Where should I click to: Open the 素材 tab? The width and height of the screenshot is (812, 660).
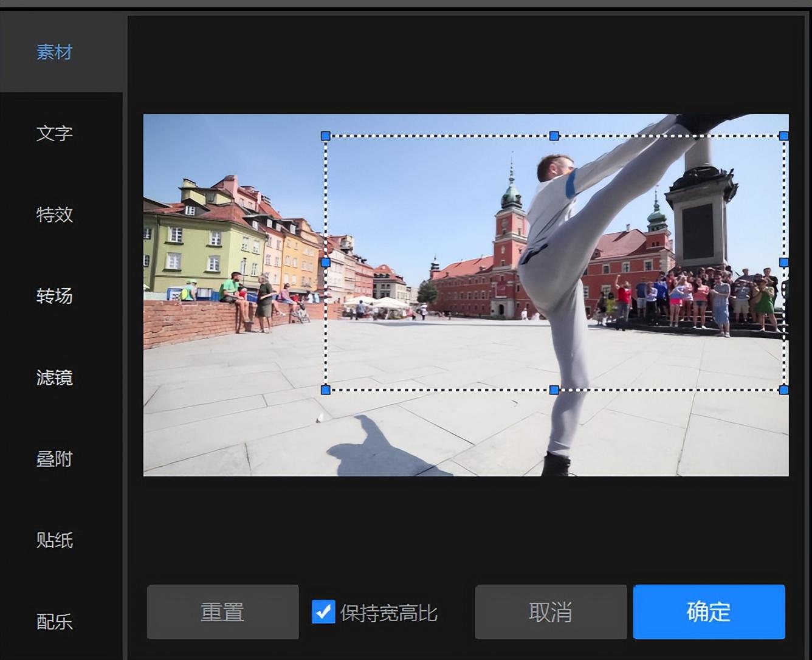tap(55, 52)
